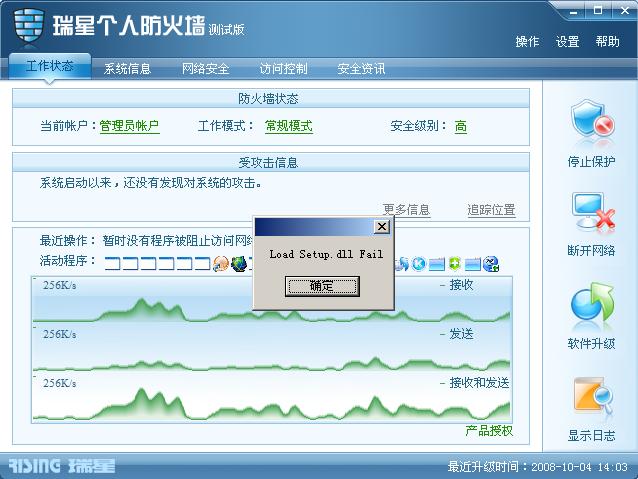Click the 管理员帐户 account link

pos(129,126)
